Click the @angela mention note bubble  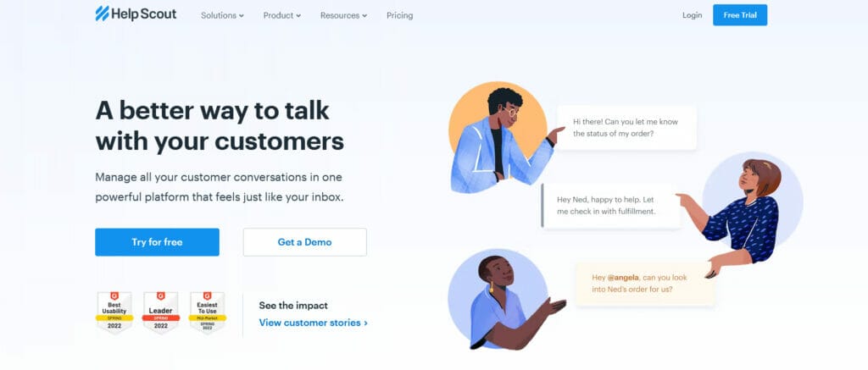click(645, 283)
